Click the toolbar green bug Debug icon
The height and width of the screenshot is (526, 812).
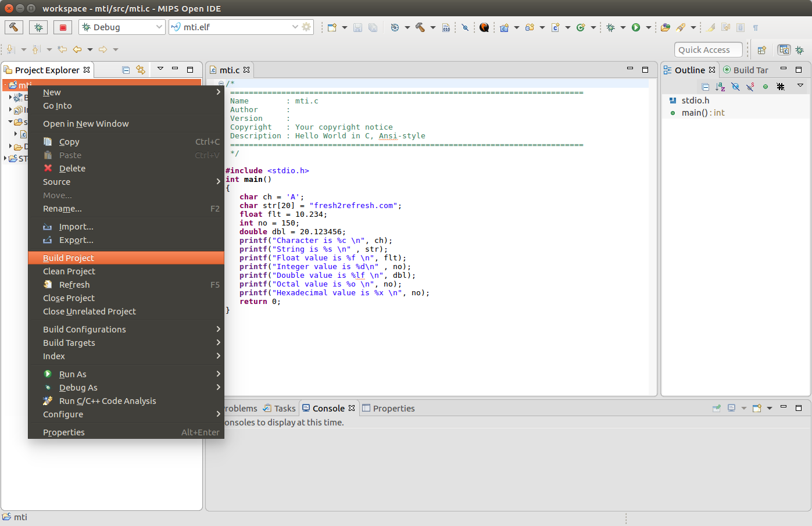pos(610,27)
